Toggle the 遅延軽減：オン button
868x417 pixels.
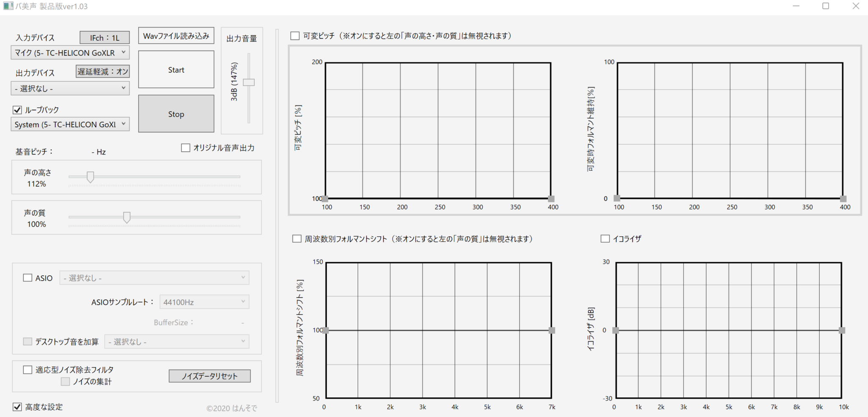(103, 72)
